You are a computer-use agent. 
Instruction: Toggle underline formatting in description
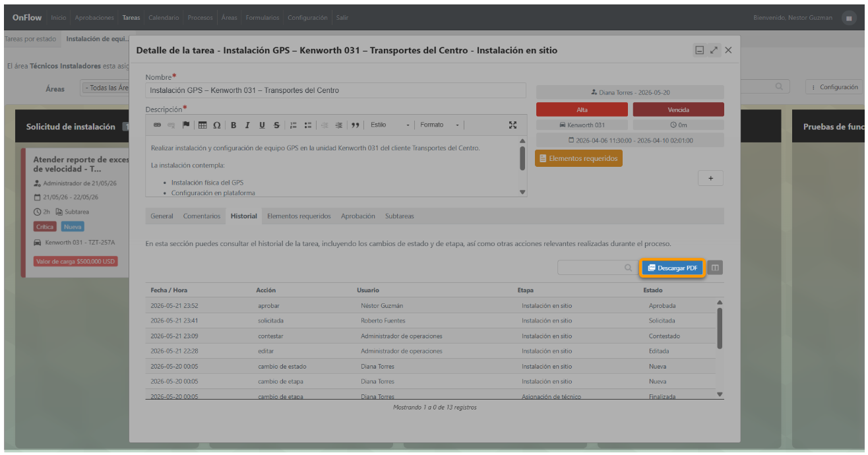point(262,125)
